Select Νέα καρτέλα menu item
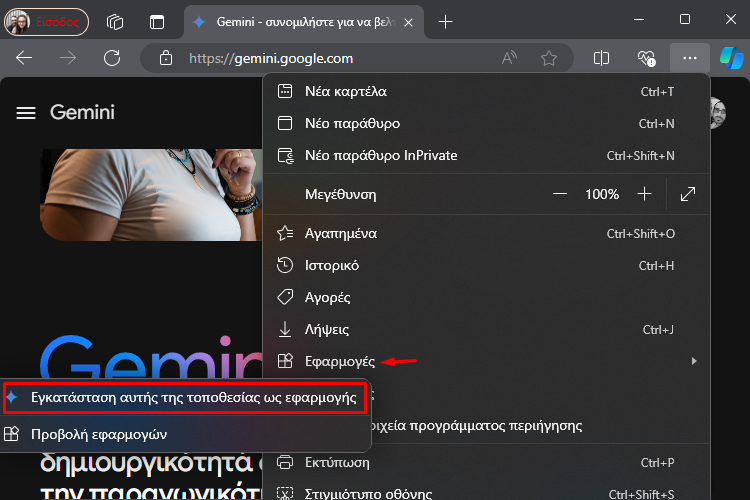This screenshot has height=500, width=750. tap(486, 91)
